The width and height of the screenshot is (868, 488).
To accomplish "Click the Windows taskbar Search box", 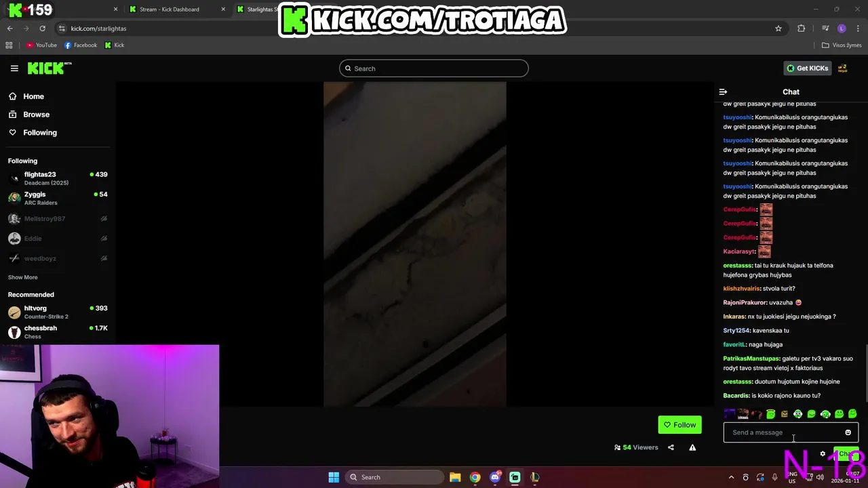I will coord(394,477).
